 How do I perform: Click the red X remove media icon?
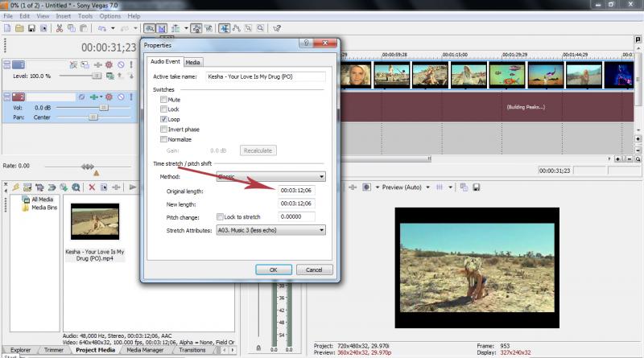pos(92,187)
